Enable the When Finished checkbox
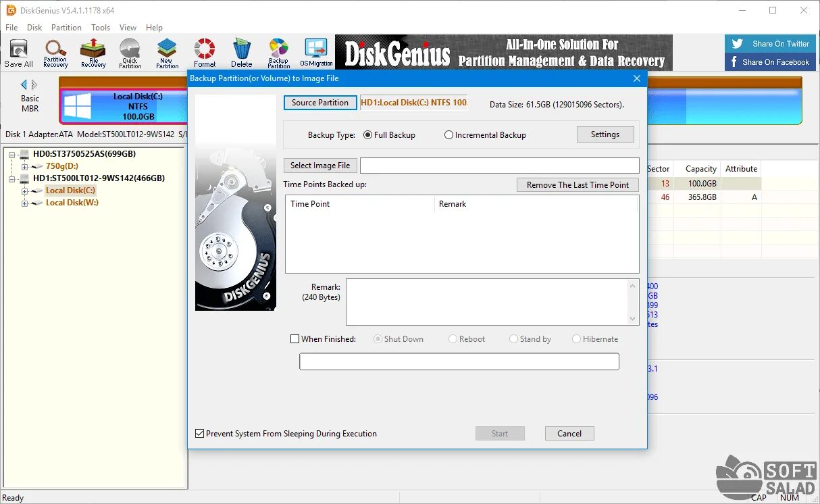The height and width of the screenshot is (504, 820). pos(294,339)
